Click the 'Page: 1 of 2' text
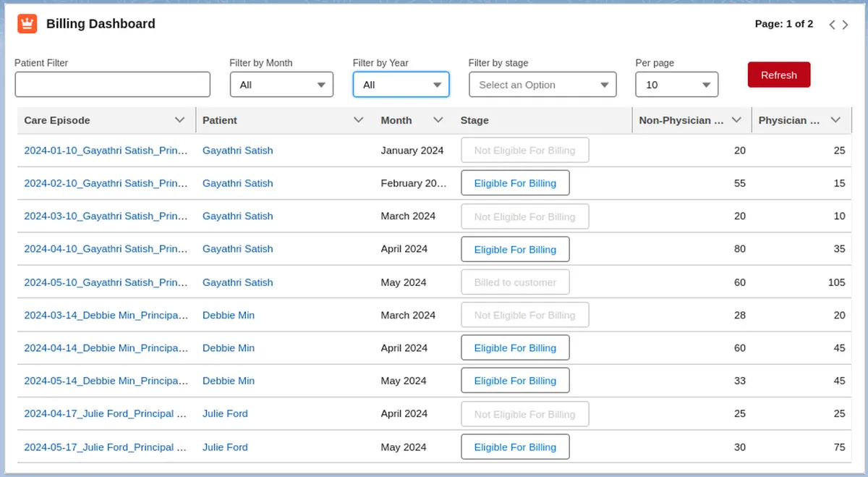Image resolution: width=868 pixels, height=477 pixels. pyautogui.click(x=784, y=24)
